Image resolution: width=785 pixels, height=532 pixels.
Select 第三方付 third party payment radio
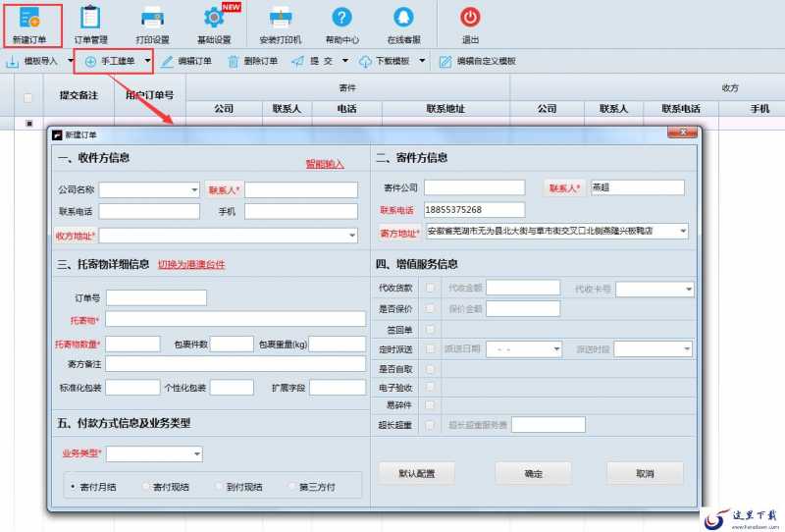coord(292,487)
